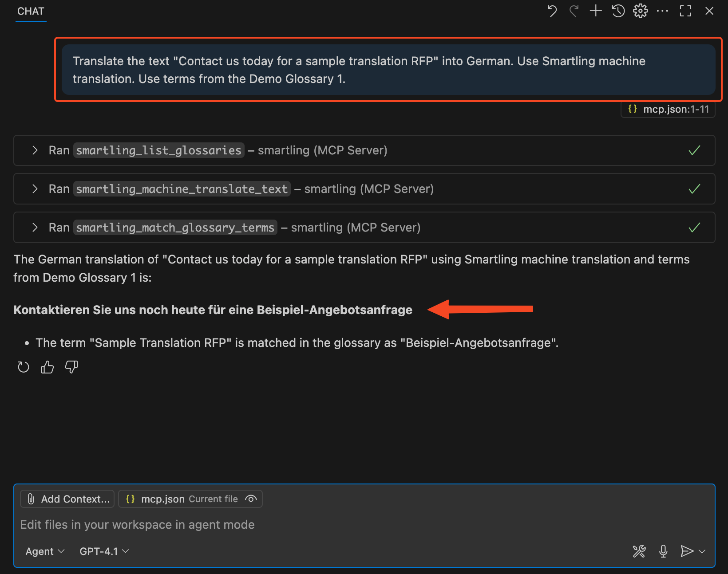The height and width of the screenshot is (574, 728).
Task: Open the chat history view
Action: [618, 11]
